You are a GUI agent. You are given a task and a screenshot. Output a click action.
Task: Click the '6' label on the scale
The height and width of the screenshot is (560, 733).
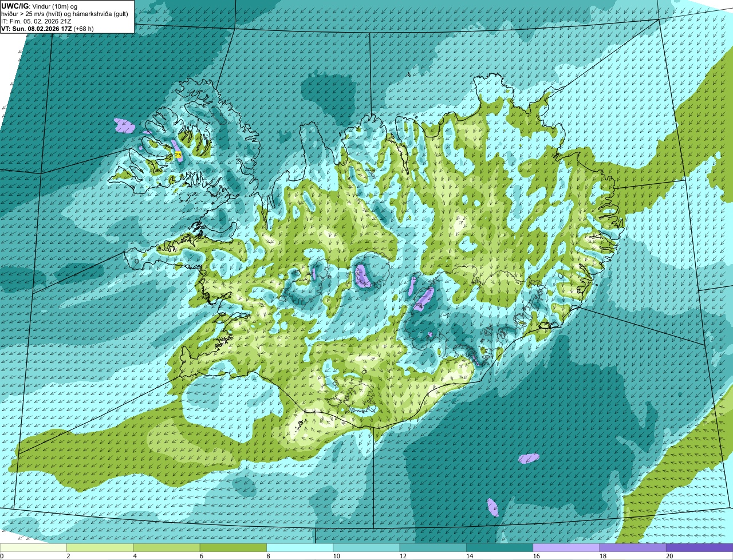[x=201, y=556]
